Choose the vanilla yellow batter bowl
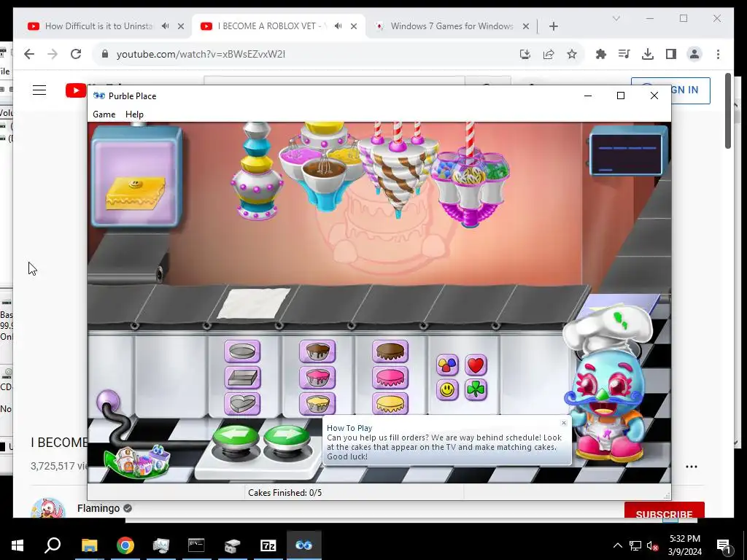 pyautogui.click(x=317, y=404)
